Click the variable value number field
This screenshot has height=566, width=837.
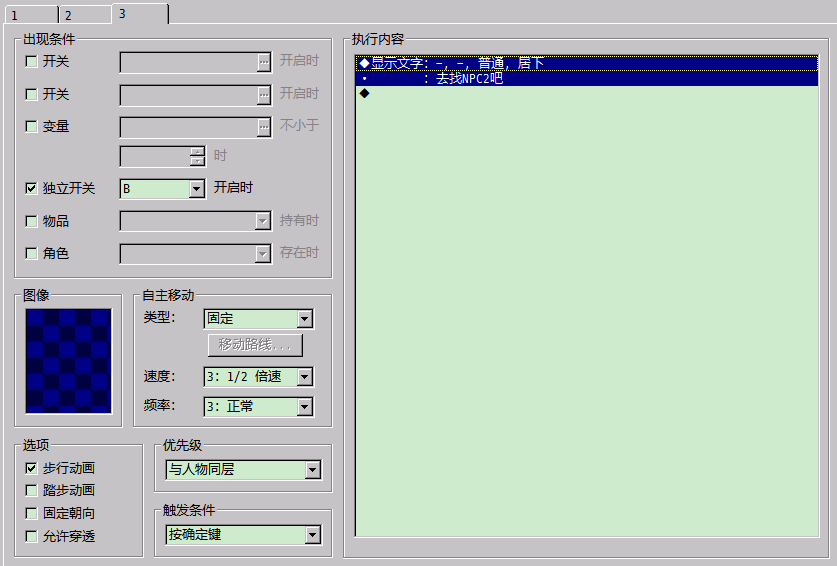[x=155, y=156]
